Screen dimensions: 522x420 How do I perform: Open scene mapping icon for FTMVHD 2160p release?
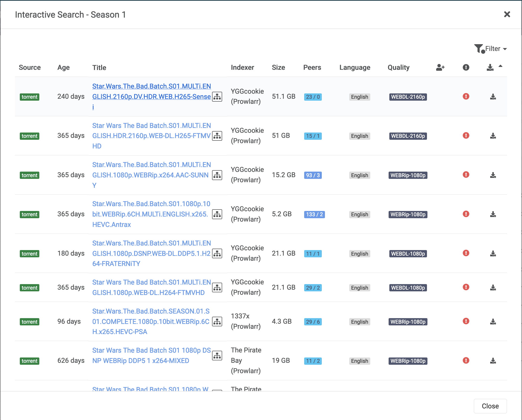pos(217,136)
